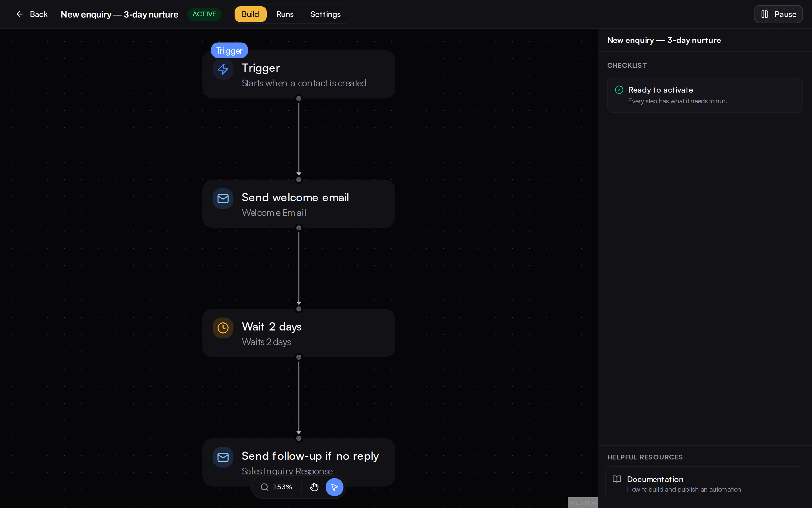Open the Runs tab
This screenshot has width=812, height=508.
coord(285,14)
